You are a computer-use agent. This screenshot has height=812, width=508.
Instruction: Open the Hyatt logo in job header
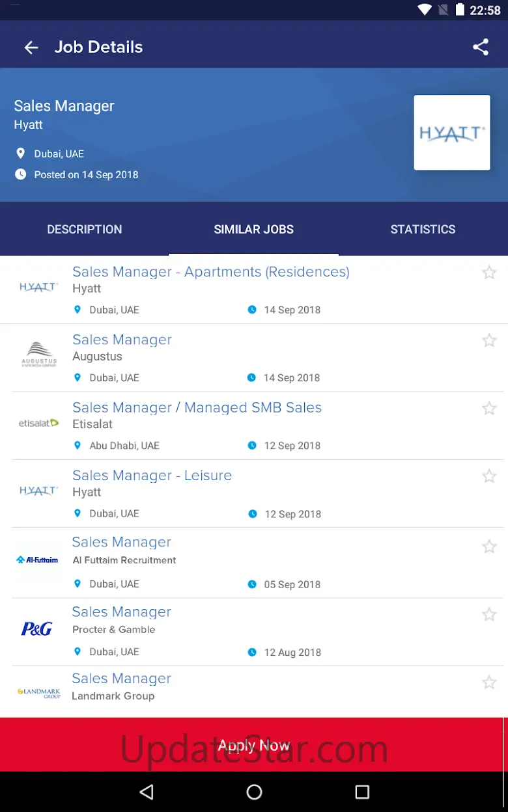coord(452,133)
